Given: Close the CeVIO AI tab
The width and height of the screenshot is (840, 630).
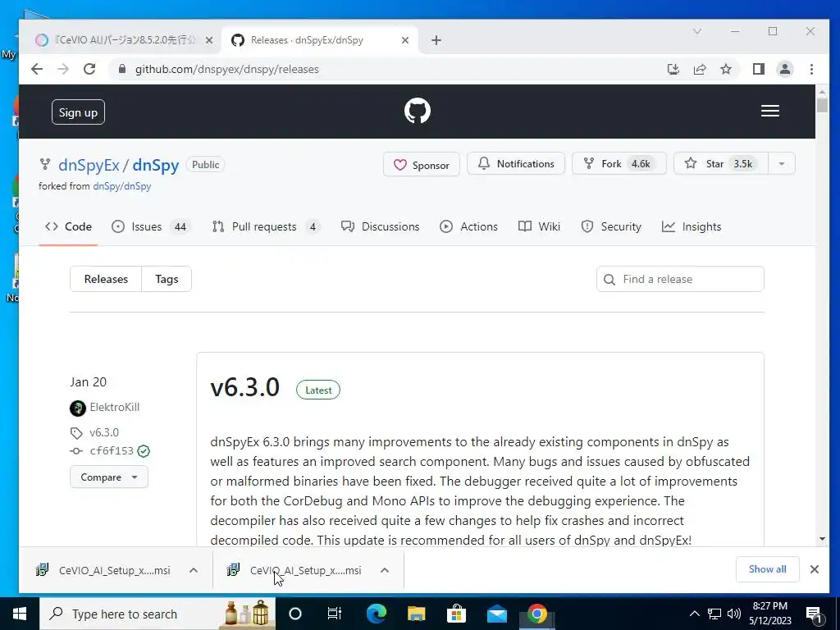Looking at the screenshot, I should point(209,40).
